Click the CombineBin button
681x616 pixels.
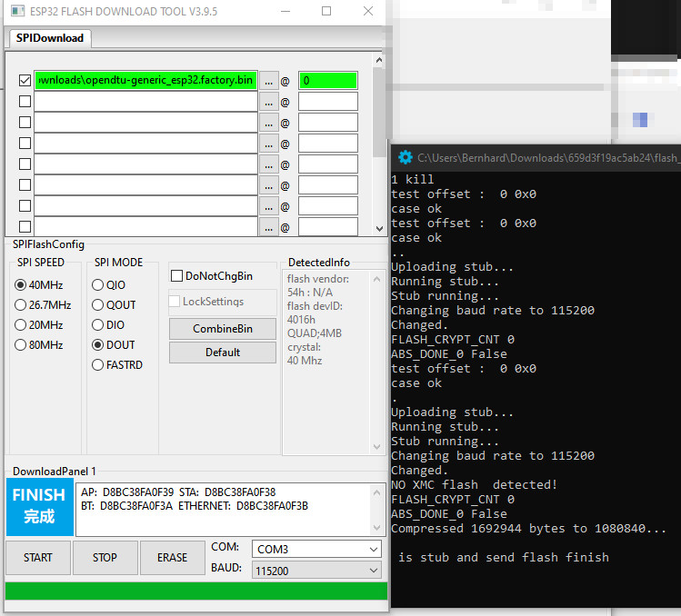coord(222,328)
